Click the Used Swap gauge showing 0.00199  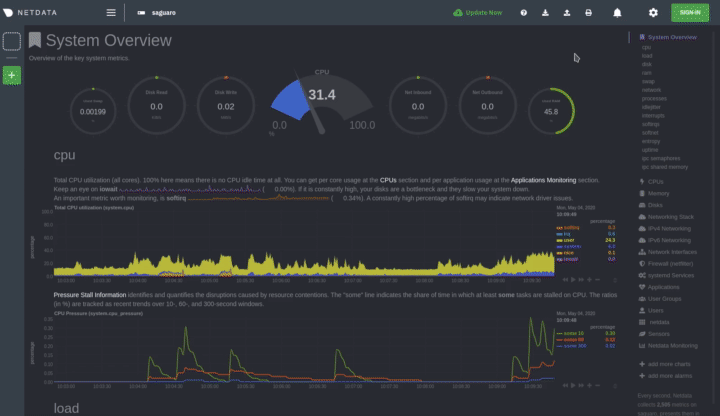click(93, 112)
